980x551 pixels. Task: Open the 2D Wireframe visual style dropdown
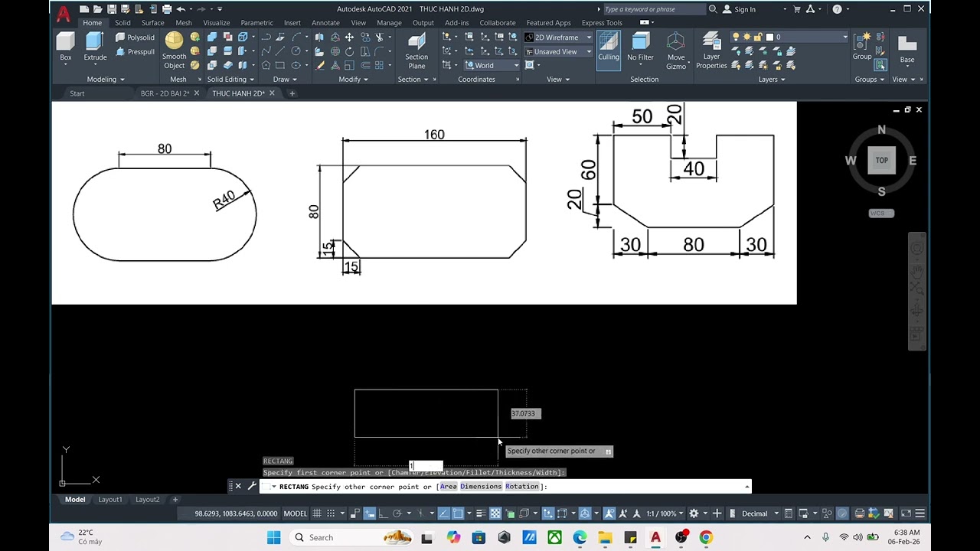[x=558, y=37]
